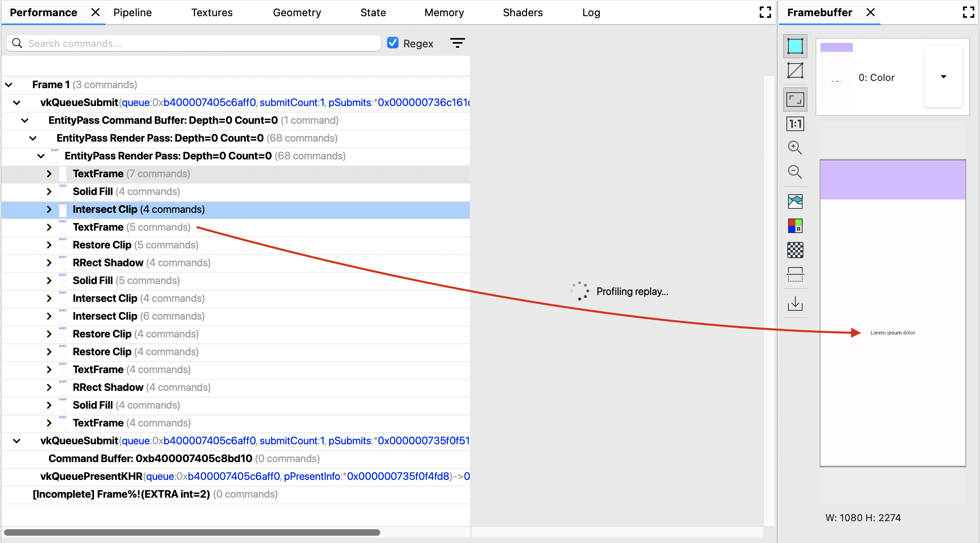
Task: Open the color channels selector
Action: point(795,225)
